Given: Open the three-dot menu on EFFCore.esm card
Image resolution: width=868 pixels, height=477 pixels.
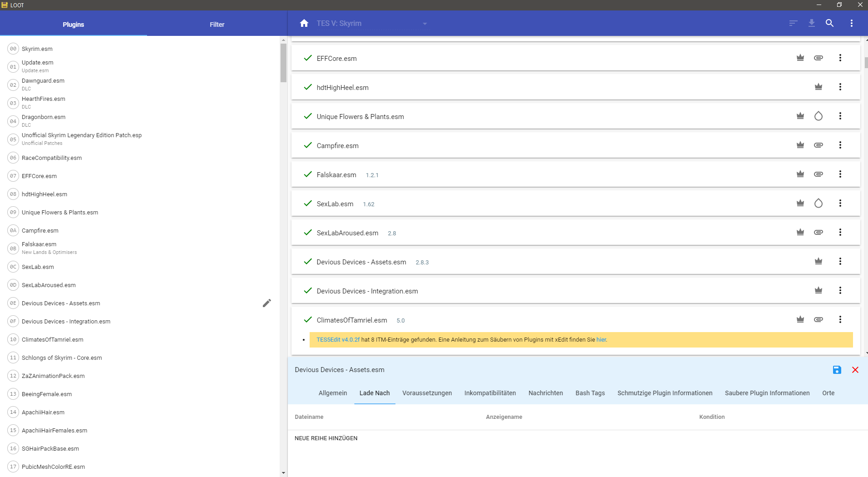Looking at the screenshot, I should pyautogui.click(x=840, y=58).
